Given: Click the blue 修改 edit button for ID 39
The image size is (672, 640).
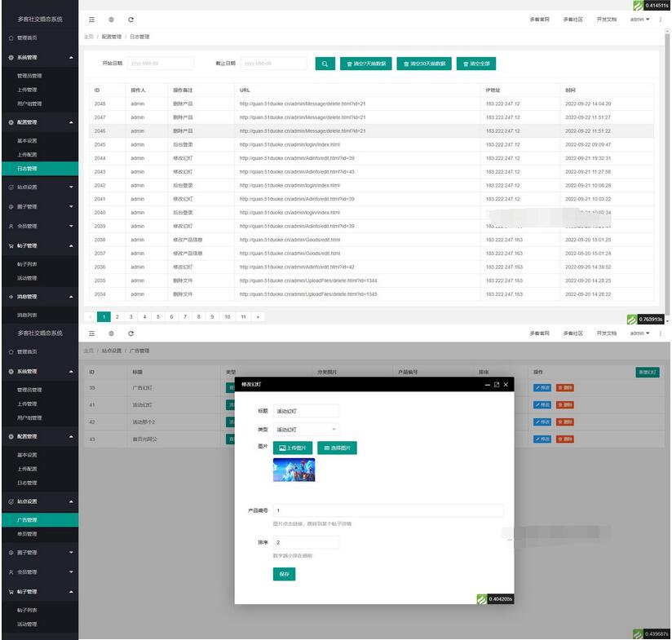Looking at the screenshot, I should 542,388.
